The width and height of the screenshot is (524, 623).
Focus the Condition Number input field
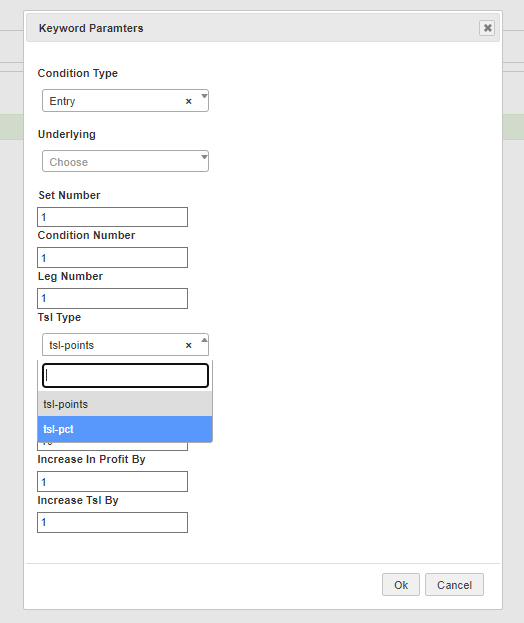coord(112,257)
